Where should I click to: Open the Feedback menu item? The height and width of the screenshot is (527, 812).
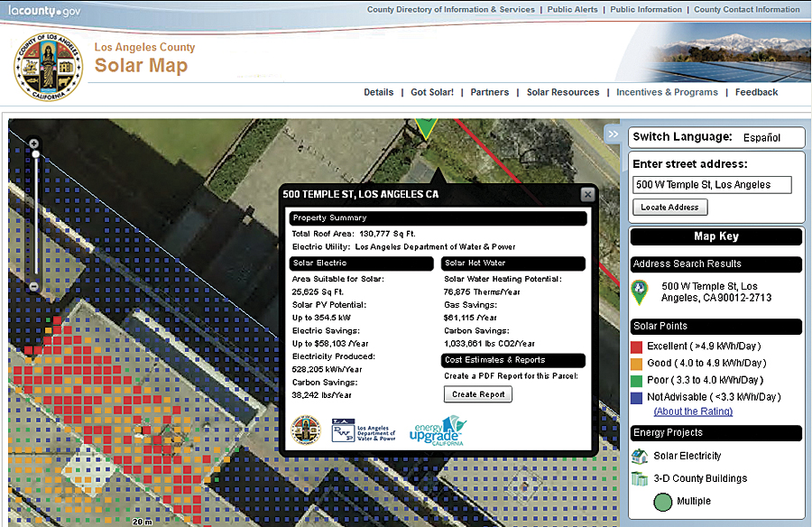(757, 92)
